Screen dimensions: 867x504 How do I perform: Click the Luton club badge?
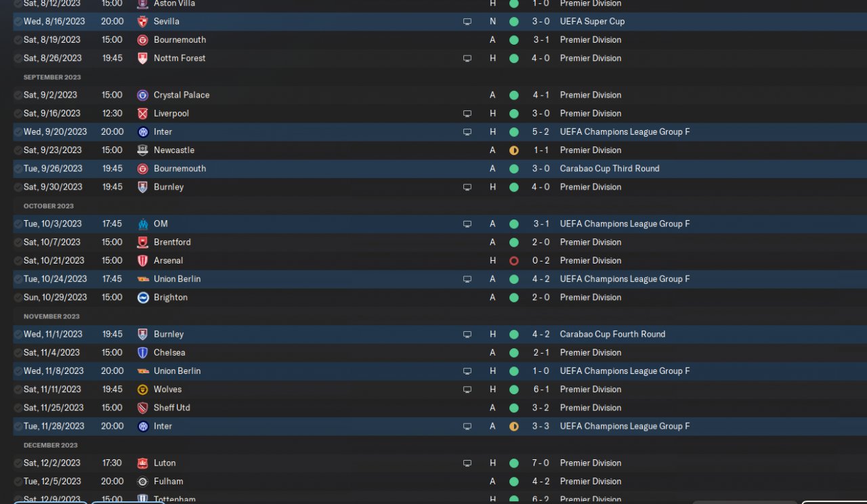[x=142, y=463]
